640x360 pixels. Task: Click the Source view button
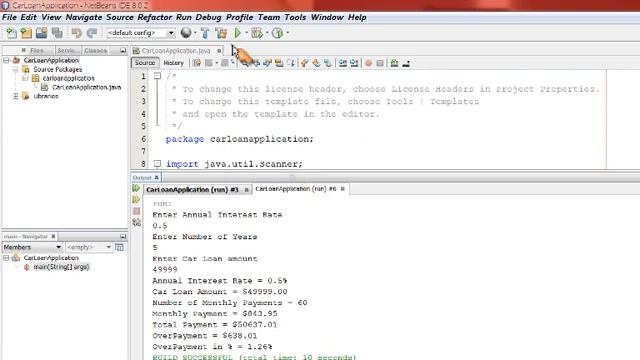145,63
